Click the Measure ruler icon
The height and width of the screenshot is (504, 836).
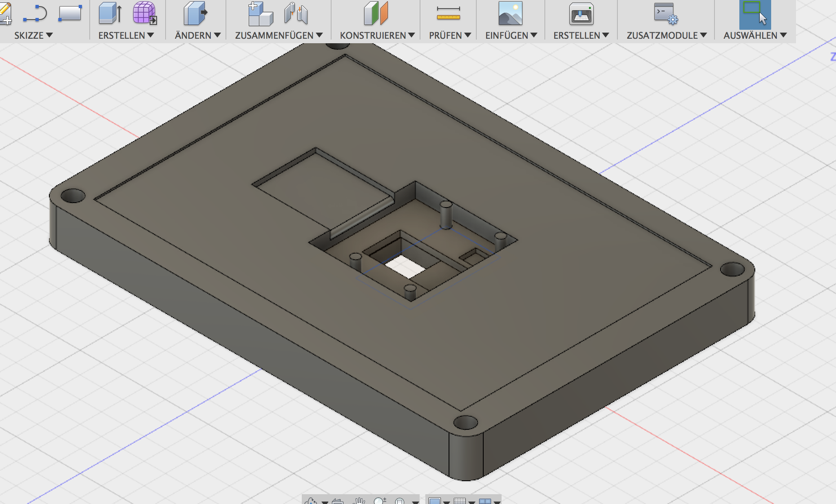click(448, 13)
